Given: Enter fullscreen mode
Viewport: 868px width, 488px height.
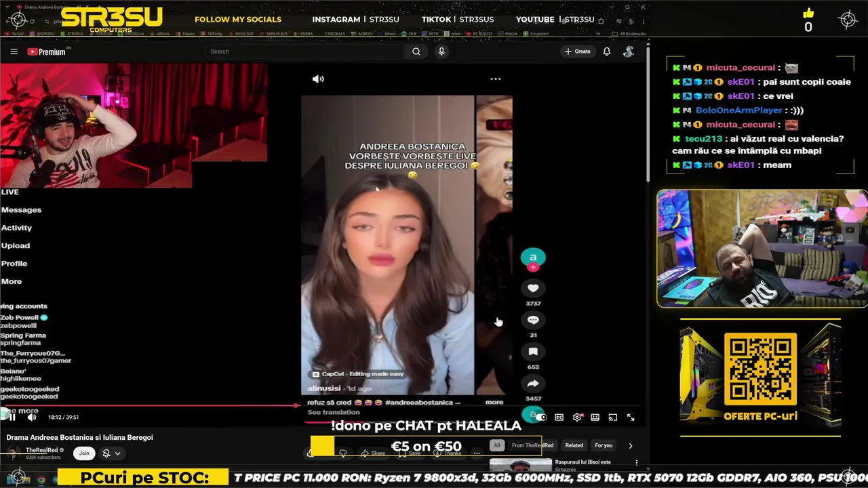Looking at the screenshot, I should click(631, 418).
